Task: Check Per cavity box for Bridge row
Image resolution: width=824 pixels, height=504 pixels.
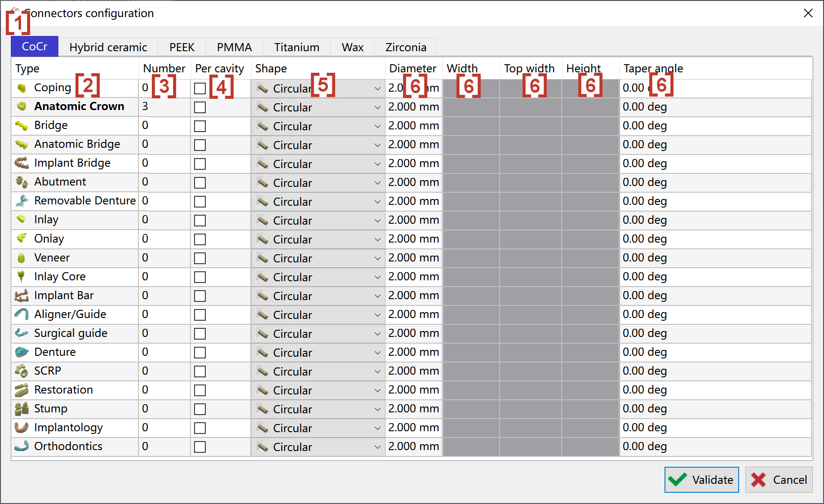Action: pos(200,126)
